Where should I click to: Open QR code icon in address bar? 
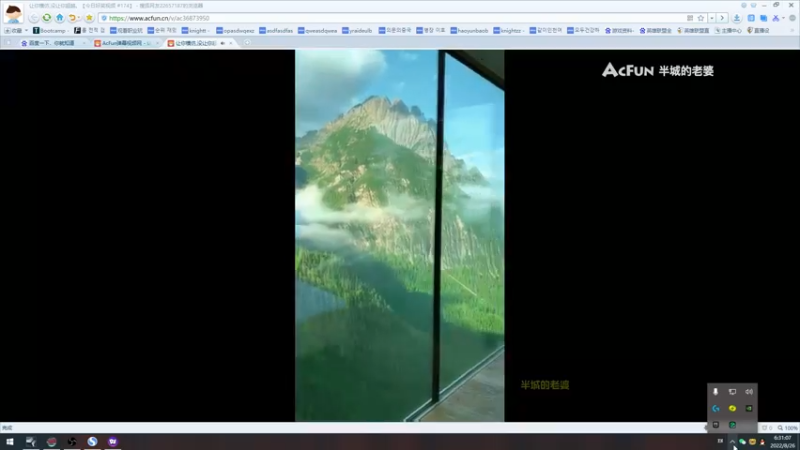tap(690, 18)
